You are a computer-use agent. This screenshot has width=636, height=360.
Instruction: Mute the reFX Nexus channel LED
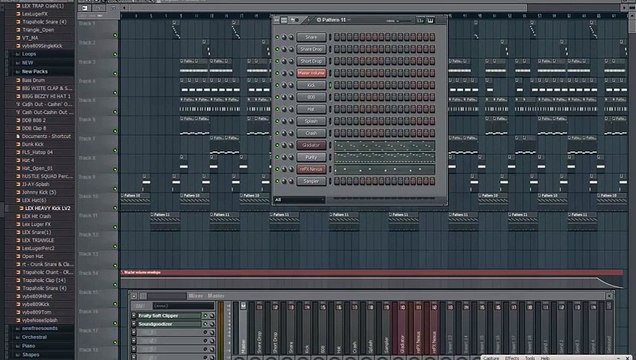[x=277, y=169]
